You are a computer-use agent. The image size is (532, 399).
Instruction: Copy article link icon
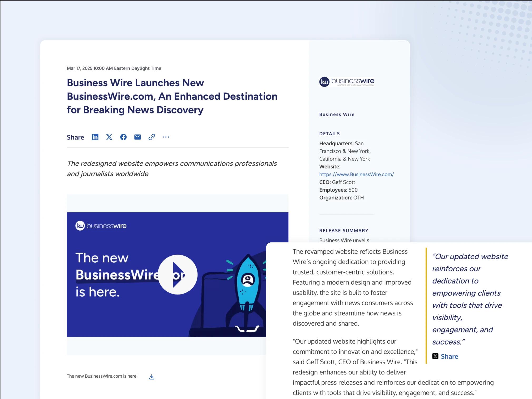pyautogui.click(x=151, y=137)
